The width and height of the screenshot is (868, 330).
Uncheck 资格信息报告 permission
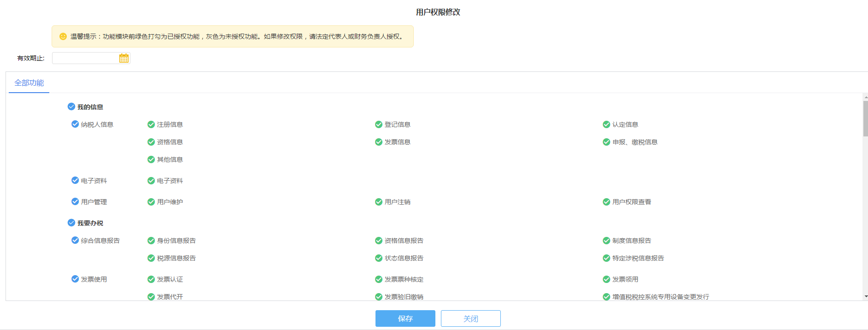point(379,241)
